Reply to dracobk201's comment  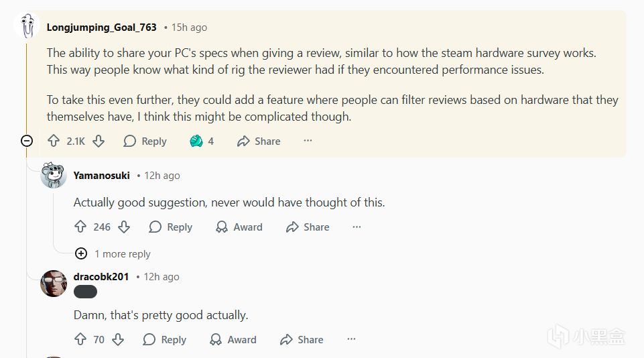tap(164, 340)
